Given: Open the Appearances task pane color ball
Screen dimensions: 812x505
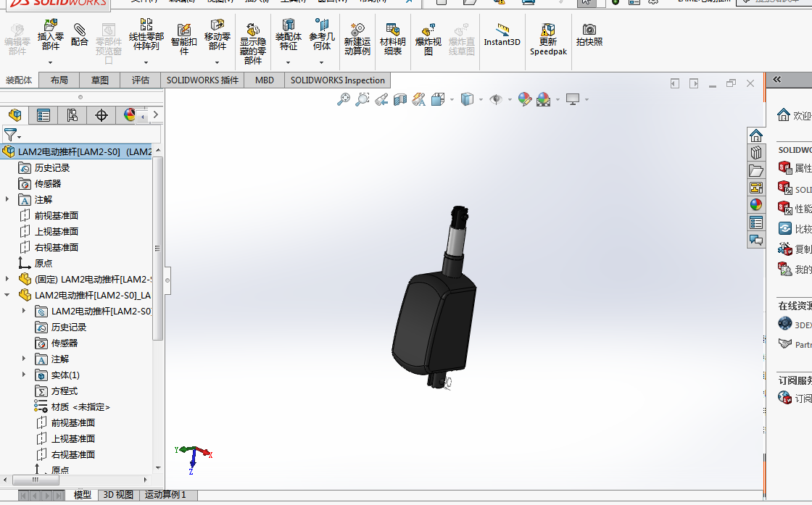Looking at the screenshot, I should click(756, 205).
